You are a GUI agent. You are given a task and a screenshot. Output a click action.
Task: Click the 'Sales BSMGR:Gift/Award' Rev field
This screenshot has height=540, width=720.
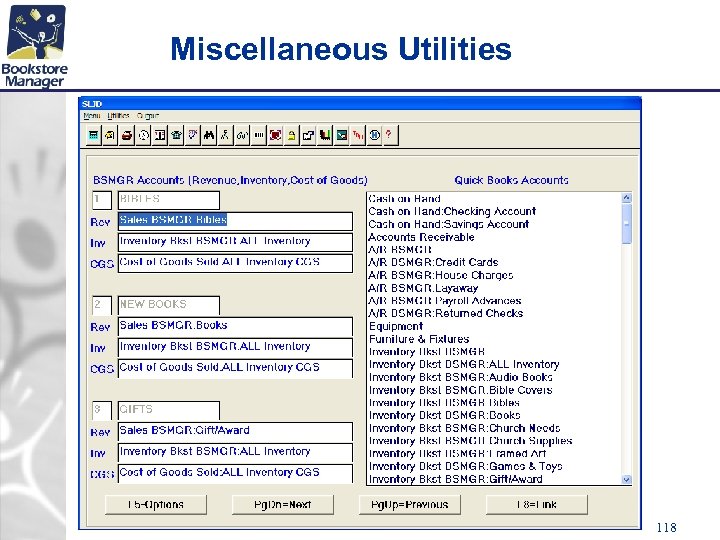click(x=235, y=432)
